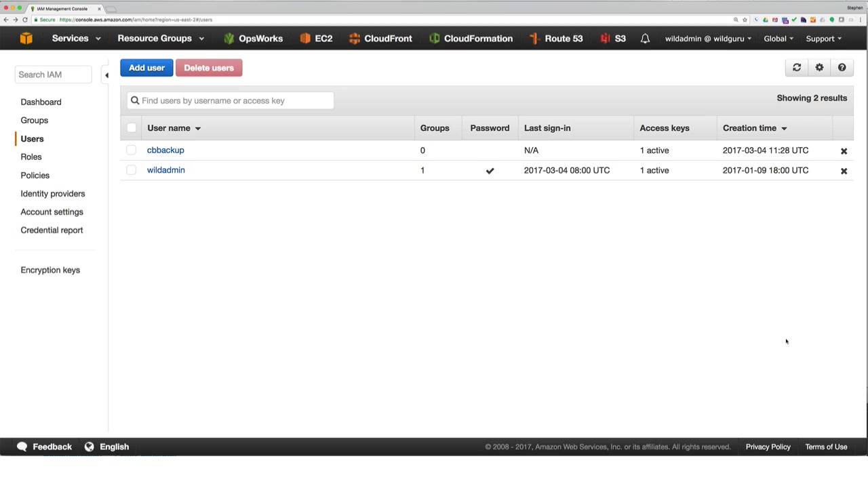Open Encryption keys

click(50, 270)
